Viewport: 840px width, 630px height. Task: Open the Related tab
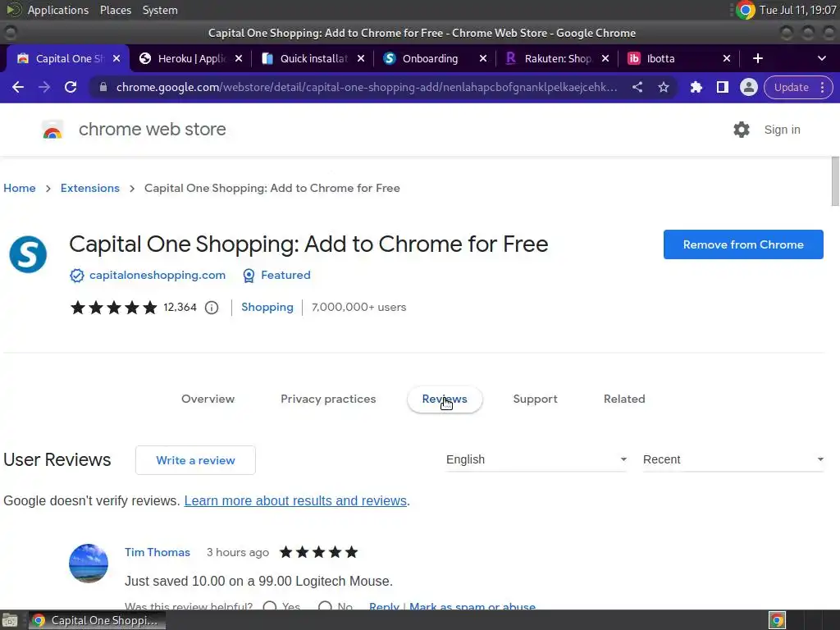pyautogui.click(x=624, y=399)
